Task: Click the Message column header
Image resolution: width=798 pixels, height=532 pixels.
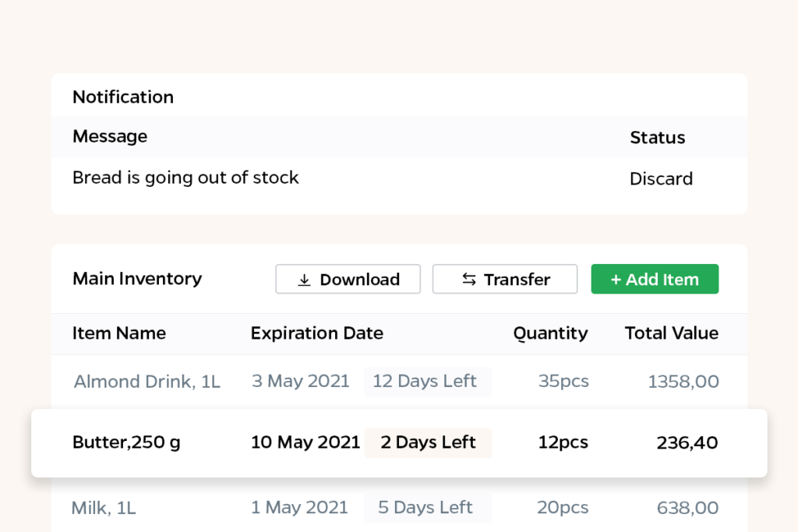Action: click(x=110, y=136)
